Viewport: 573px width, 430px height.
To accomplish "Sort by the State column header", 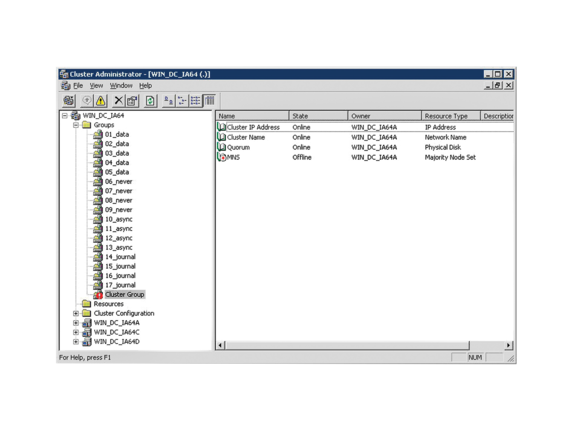I will pos(318,116).
